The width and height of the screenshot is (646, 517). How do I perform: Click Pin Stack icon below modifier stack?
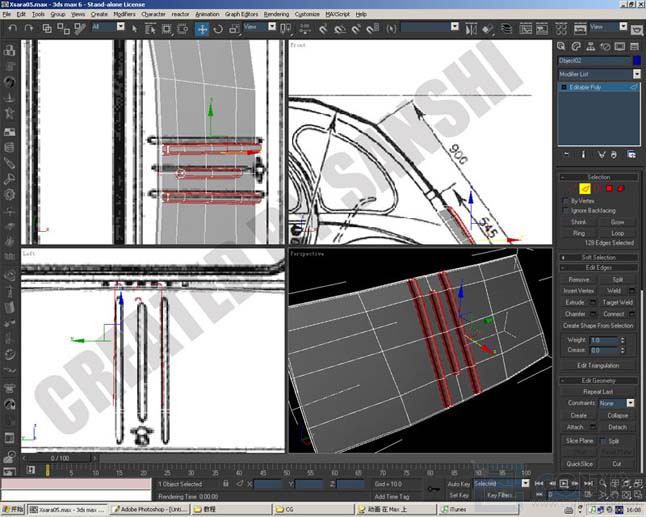(x=566, y=155)
